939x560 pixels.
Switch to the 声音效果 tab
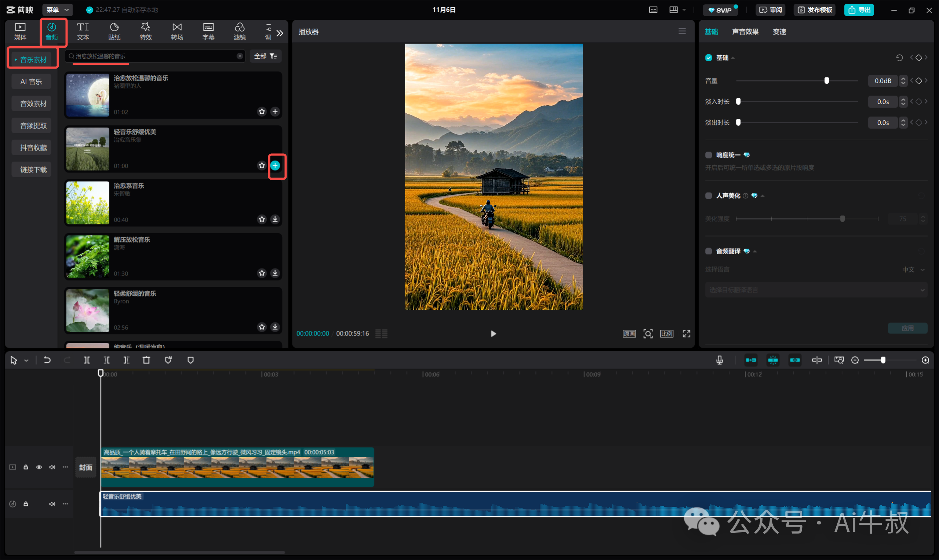745,32
